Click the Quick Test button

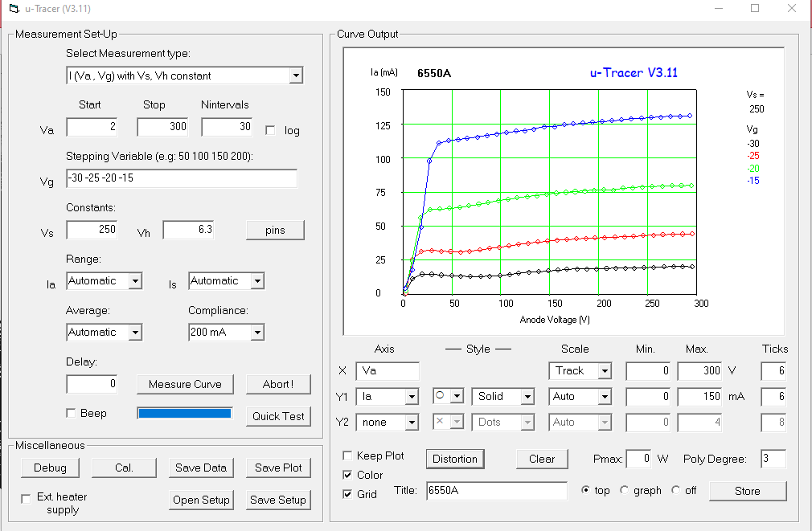tap(278, 416)
